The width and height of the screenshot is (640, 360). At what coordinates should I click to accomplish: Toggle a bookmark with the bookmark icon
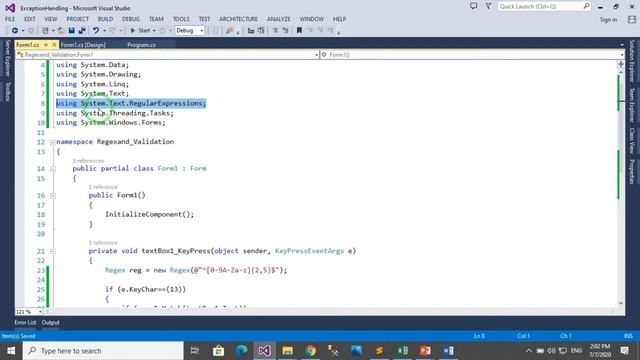coord(299,31)
